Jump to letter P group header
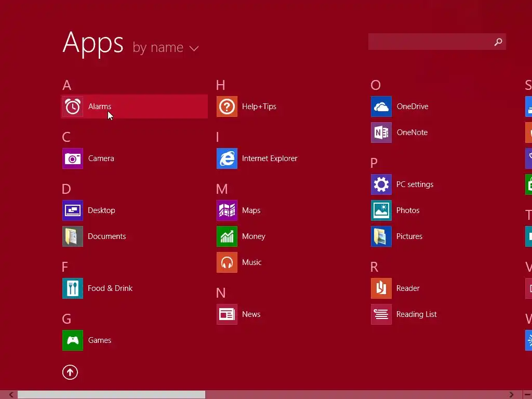The image size is (532, 399). [374, 163]
